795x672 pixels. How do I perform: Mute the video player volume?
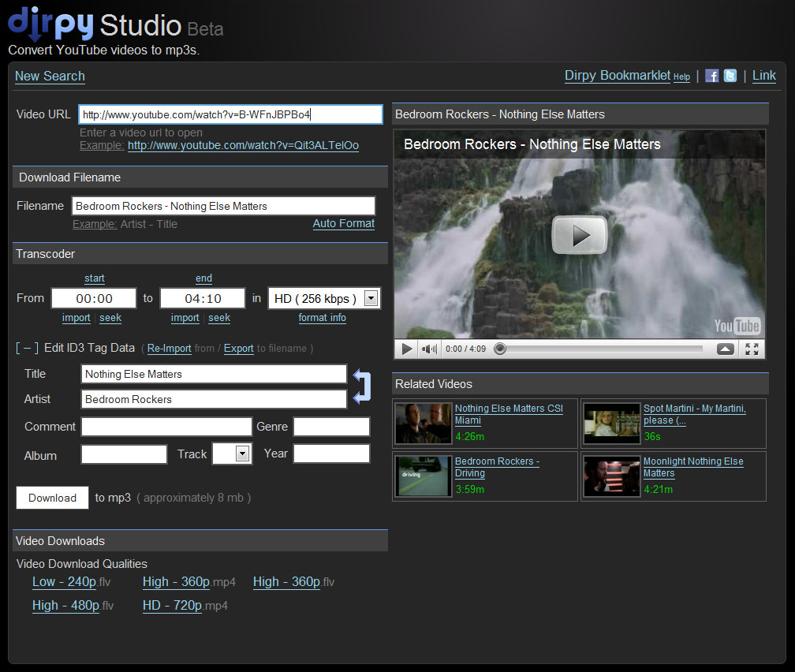429,349
